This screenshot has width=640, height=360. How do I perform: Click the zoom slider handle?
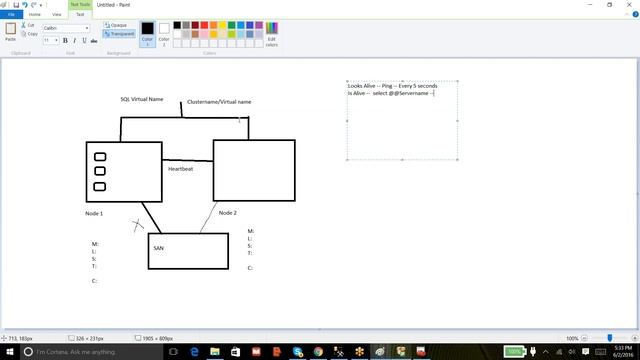pyautogui.click(x=610, y=338)
